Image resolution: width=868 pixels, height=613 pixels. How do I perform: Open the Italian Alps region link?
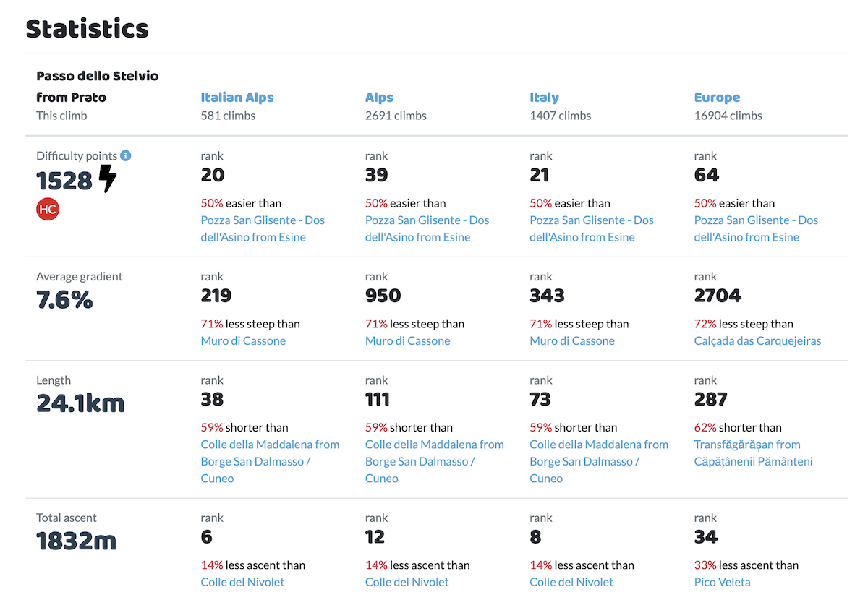click(x=237, y=98)
